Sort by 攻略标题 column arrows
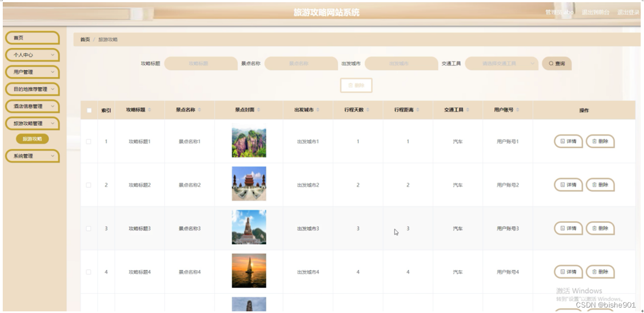 click(150, 110)
